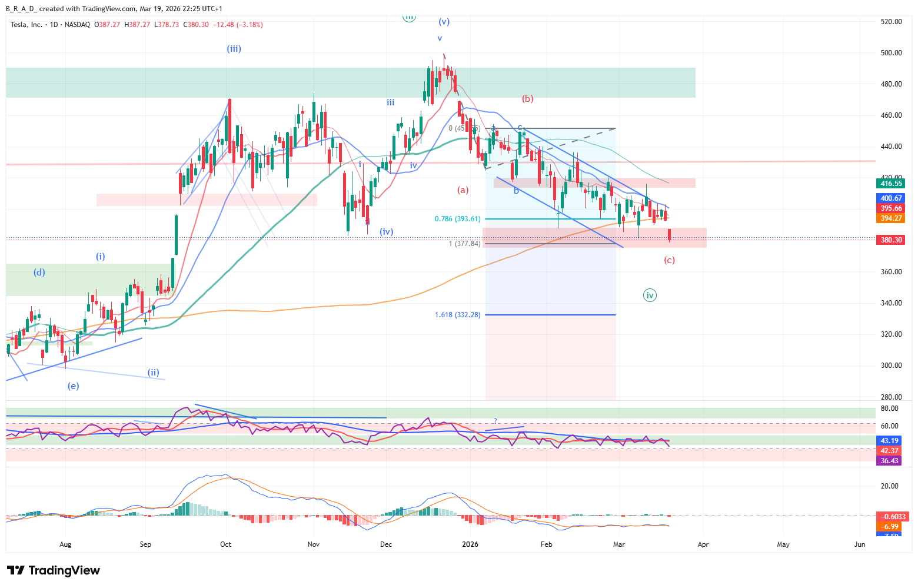Click the -0.6033 MACD histogram value tag
Viewport: 918px width, 588px height.
892,517
